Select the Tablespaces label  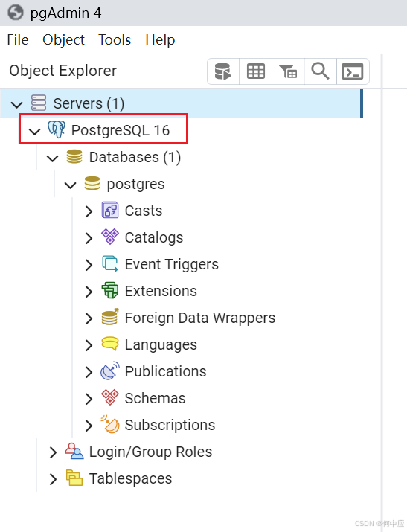pyautogui.click(x=130, y=478)
